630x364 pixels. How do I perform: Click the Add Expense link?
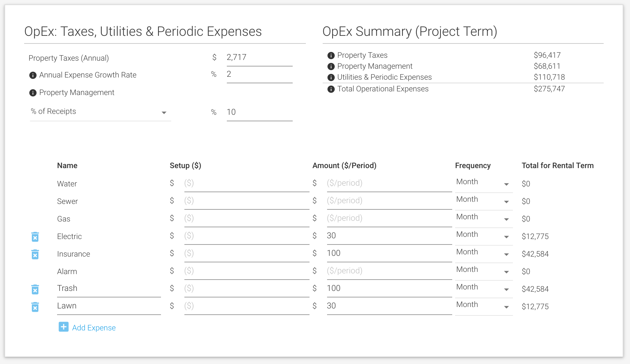coord(94,327)
